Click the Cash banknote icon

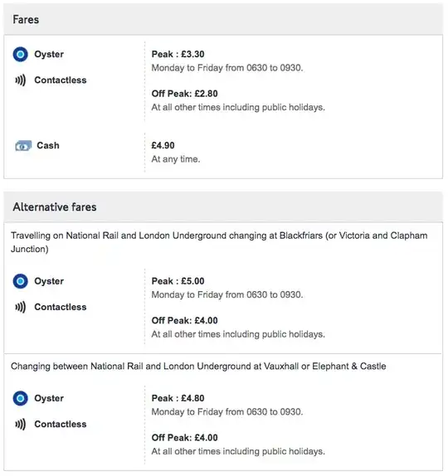click(x=23, y=146)
